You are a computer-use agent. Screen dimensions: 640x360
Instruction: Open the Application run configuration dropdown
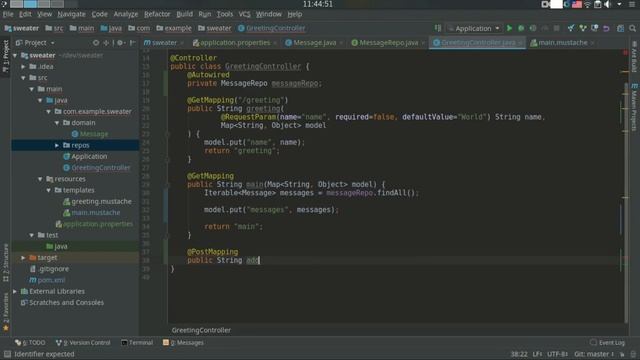(474, 28)
